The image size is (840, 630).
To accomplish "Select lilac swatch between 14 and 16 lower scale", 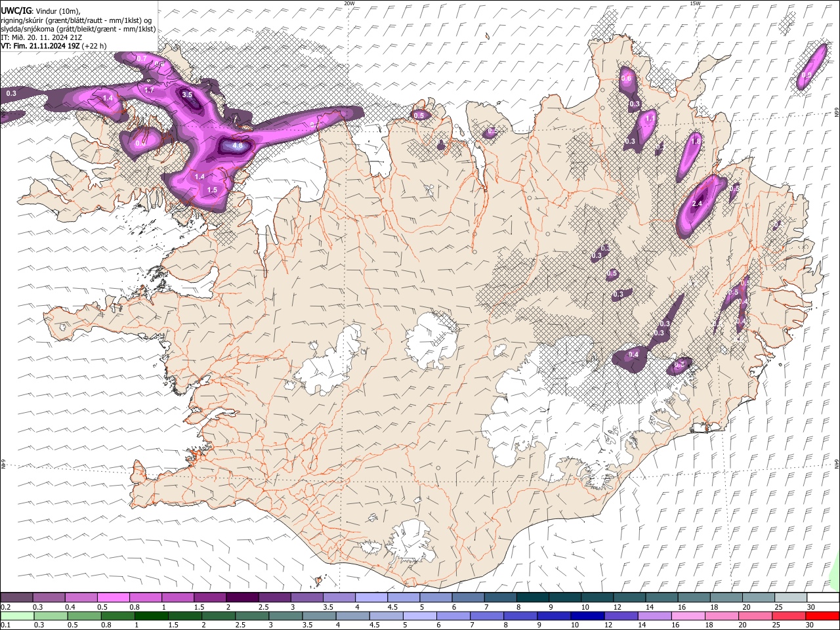I will (654, 616).
